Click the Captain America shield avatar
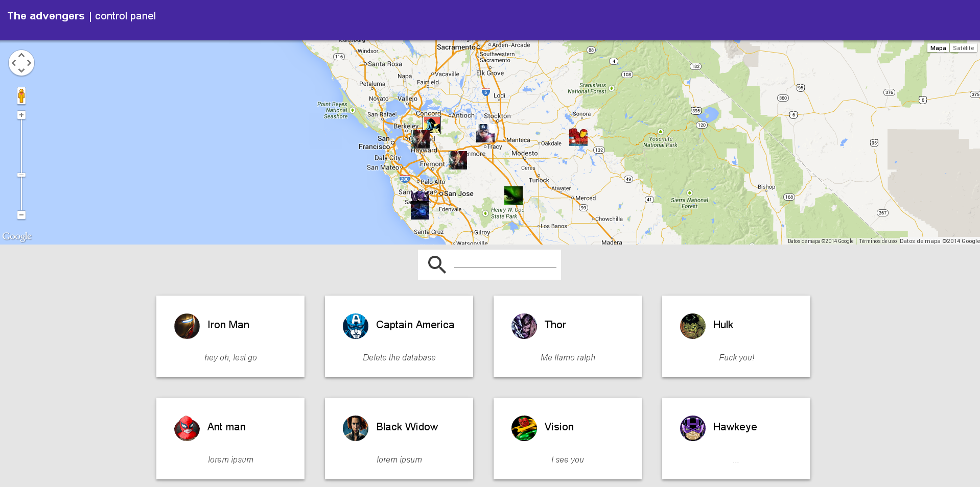980x487 pixels. 356,326
